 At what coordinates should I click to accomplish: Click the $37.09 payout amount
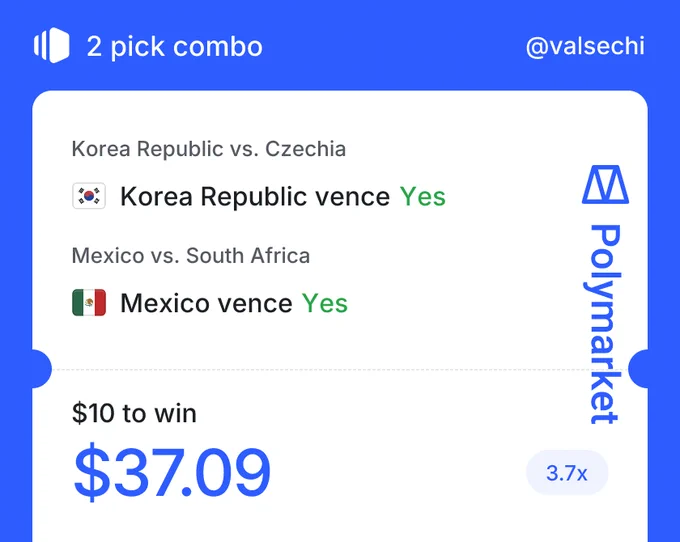point(172,472)
